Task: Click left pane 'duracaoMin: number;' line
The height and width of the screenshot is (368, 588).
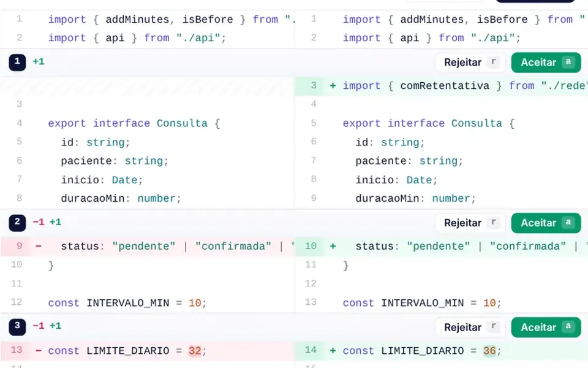Action: (x=148, y=198)
